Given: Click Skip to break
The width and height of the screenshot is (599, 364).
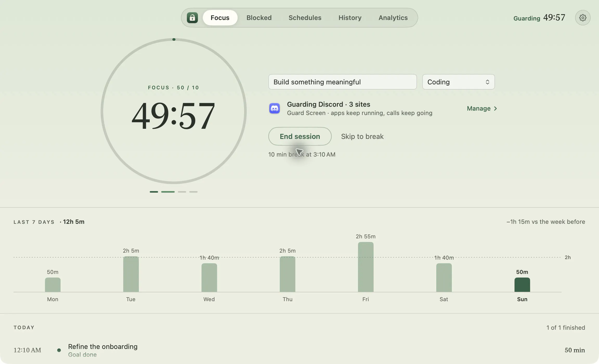Looking at the screenshot, I should [x=362, y=136].
